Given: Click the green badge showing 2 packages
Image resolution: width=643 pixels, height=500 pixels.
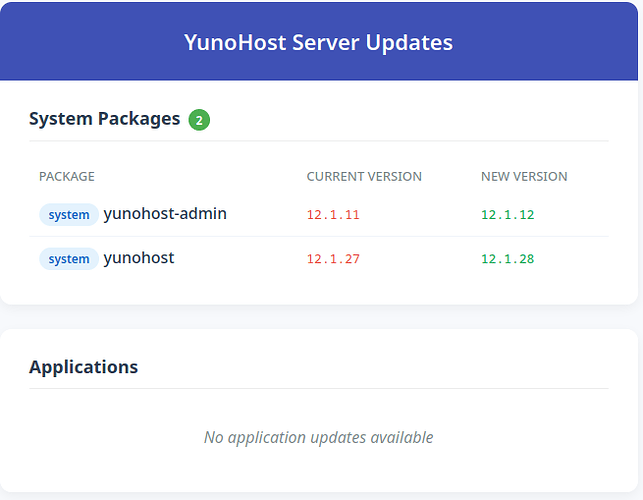Looking at the screenshot, I should pyautogui.click(x=199, y=120).
